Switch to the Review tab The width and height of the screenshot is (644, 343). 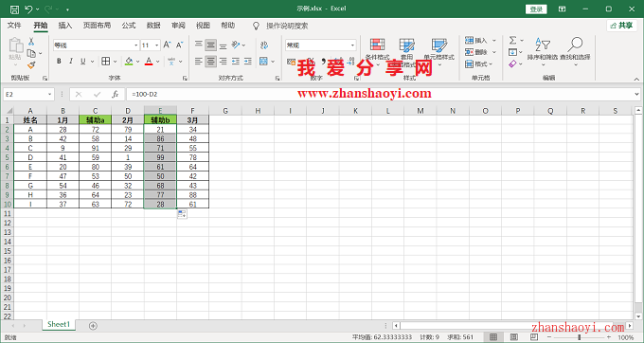[x=178, y=26]
